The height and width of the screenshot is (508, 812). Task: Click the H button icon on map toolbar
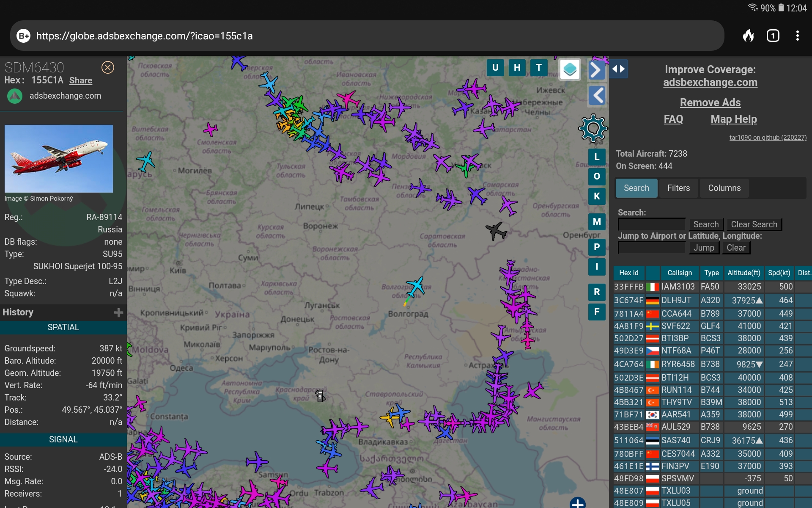(517, 66)
